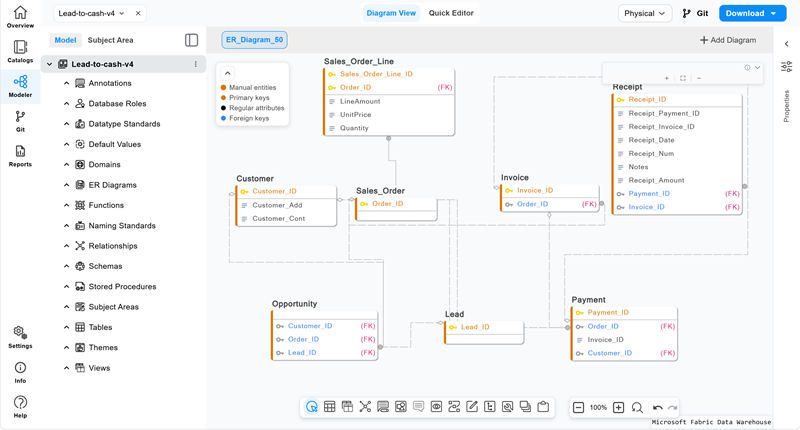Click the pencil edit tool in toolbar
Image resolution: width=800 pixels, height=430 pixels.
point(472,407)
